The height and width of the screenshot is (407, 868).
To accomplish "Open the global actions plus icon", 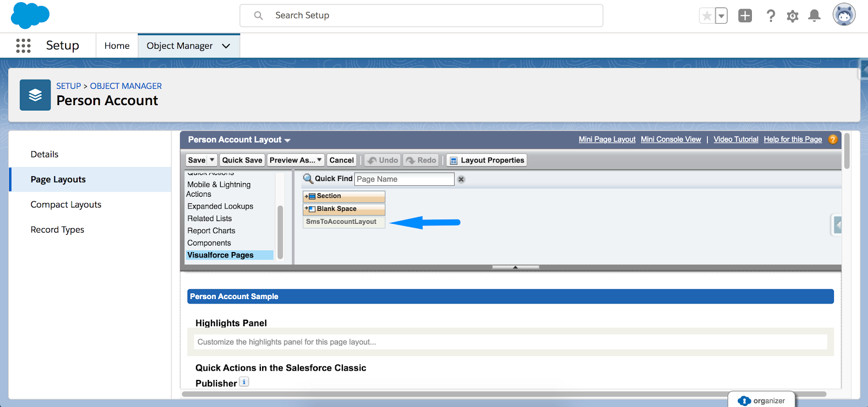I will coord(745,16).
